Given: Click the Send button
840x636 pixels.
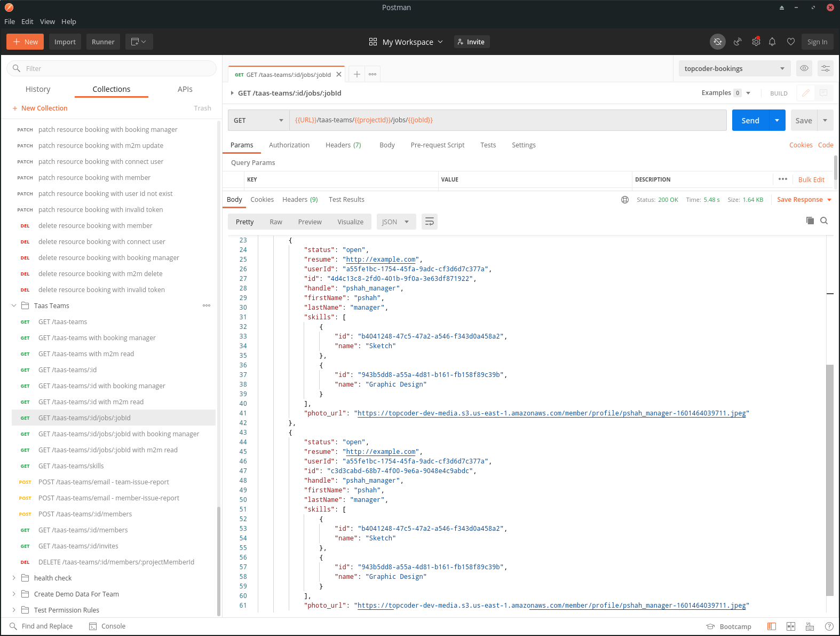Looking at the screenshot, I should coord(750,120).
